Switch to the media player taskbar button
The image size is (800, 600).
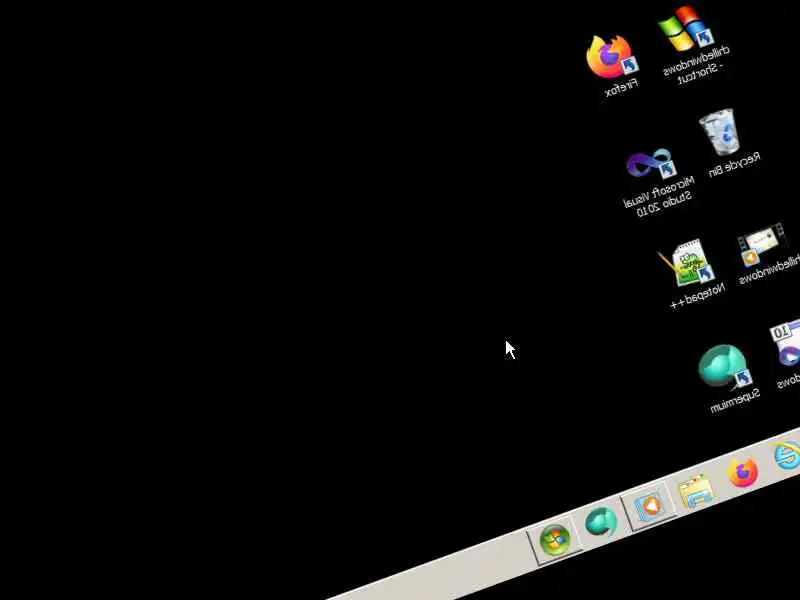pyautogui.click(x=649, y=506)
